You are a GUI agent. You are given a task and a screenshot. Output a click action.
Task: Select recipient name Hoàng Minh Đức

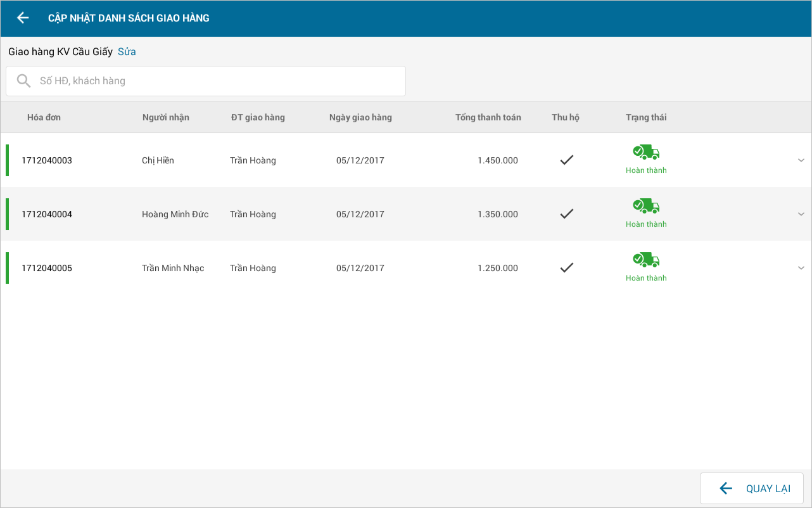(175, 214)
